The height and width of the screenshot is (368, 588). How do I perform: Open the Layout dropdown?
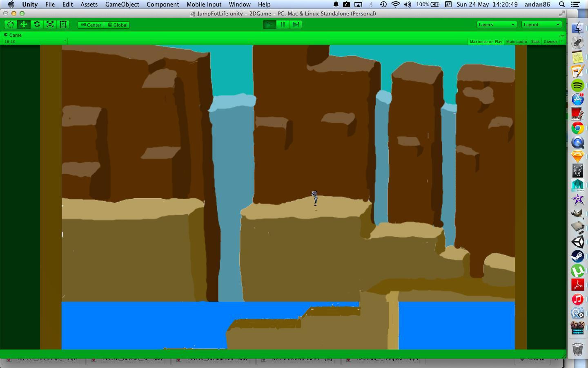point(541,25)
